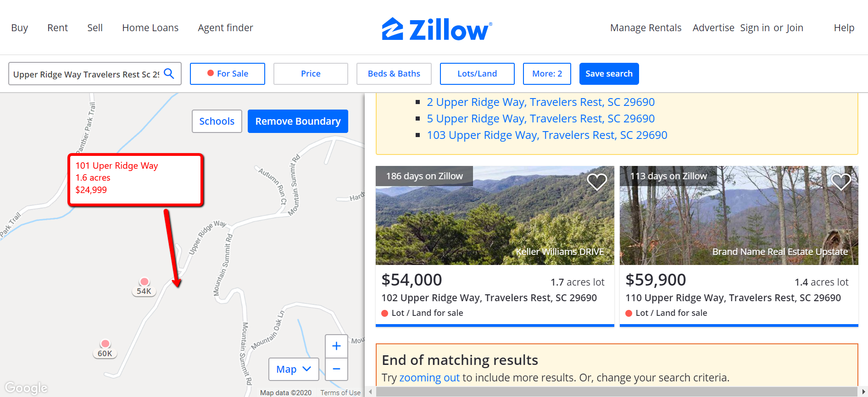
Task: Open the Buy menu
Action: click(x=20, y=28)
